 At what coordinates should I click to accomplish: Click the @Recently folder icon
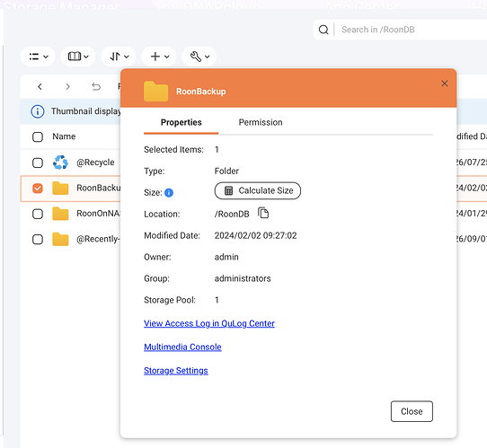[60, 239]
